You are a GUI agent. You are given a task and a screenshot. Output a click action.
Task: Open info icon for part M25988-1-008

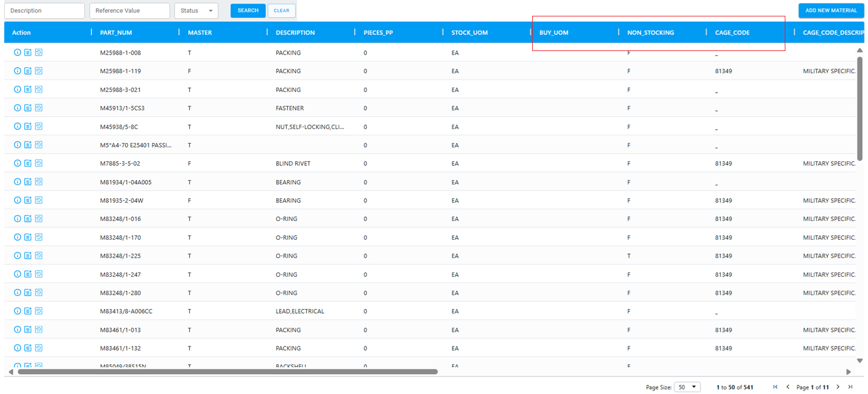(x=18, y=53)
